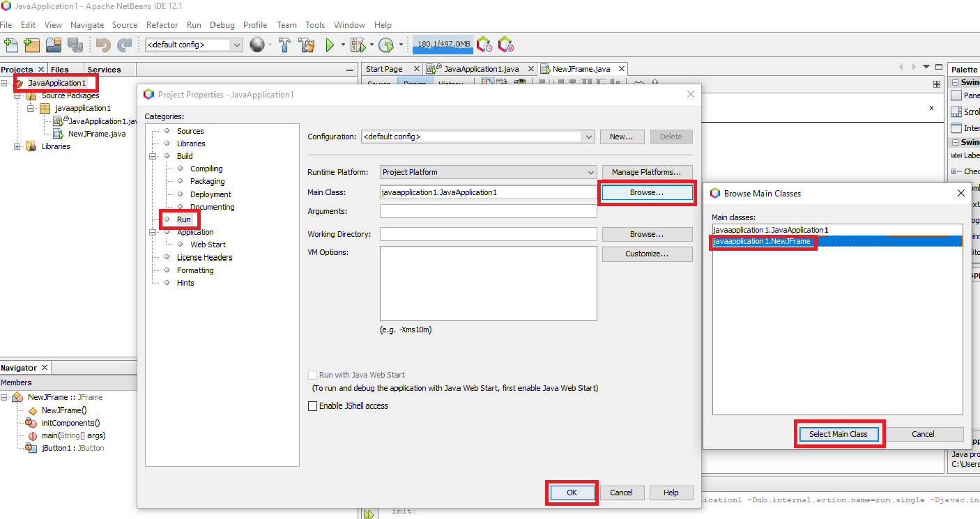
Task: Enable the JShell access checkbox
Action: click(x=313, y=406)
